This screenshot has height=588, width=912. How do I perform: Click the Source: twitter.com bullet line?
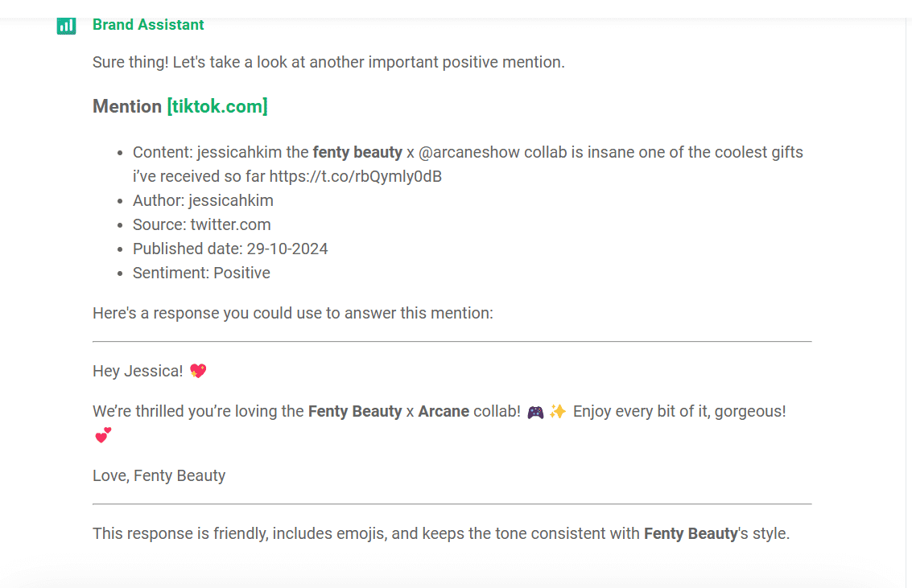point(202,225)
